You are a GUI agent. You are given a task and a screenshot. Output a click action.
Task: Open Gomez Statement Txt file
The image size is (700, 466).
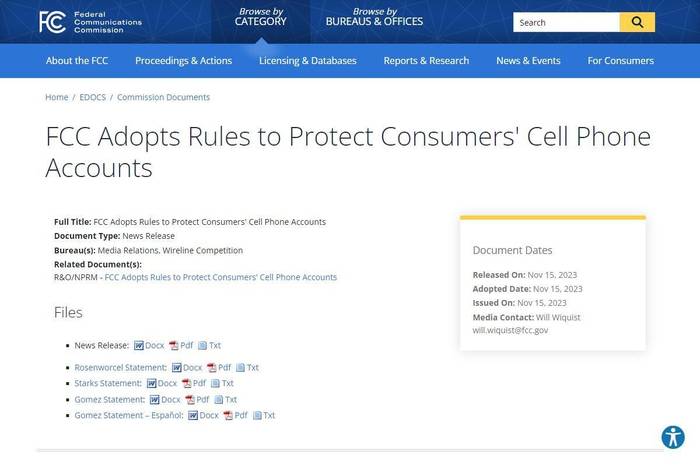pos(225,399)
